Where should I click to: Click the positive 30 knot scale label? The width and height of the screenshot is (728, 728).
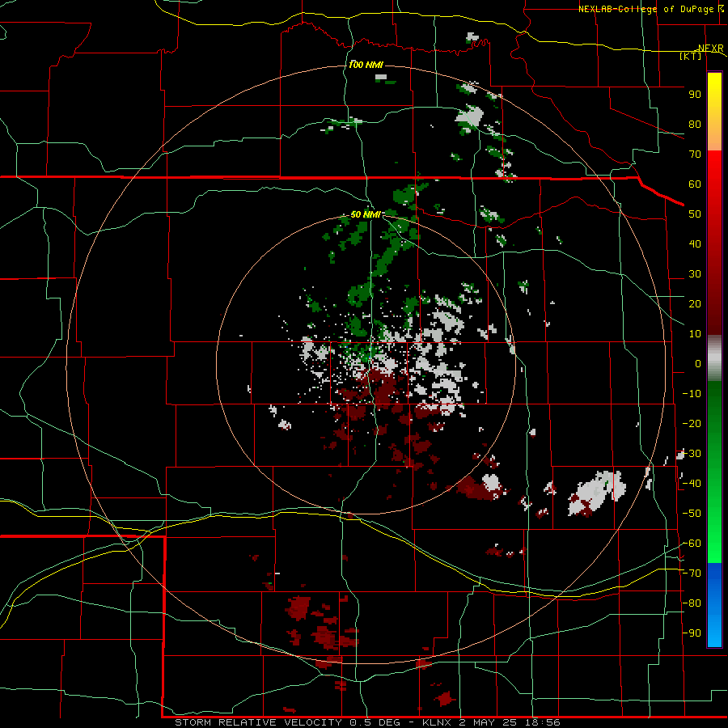tap(695, 274)
